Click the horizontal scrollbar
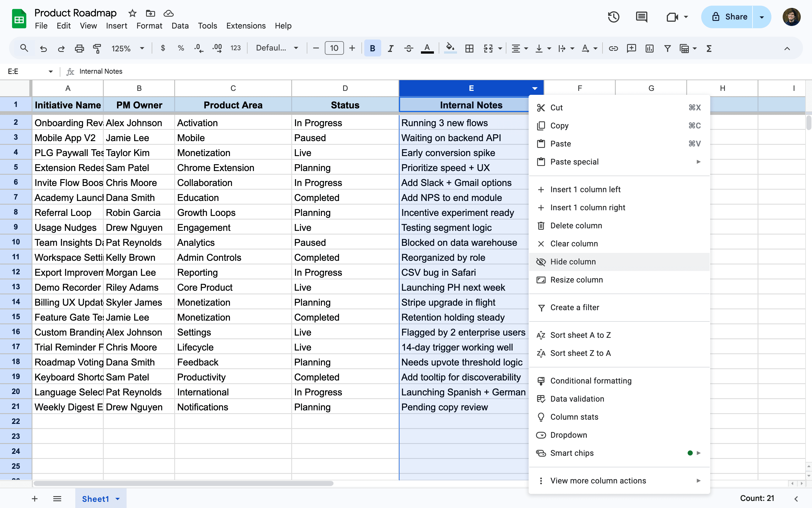The width and height of the screenshot is (812, 508). (x=183, y=483)
